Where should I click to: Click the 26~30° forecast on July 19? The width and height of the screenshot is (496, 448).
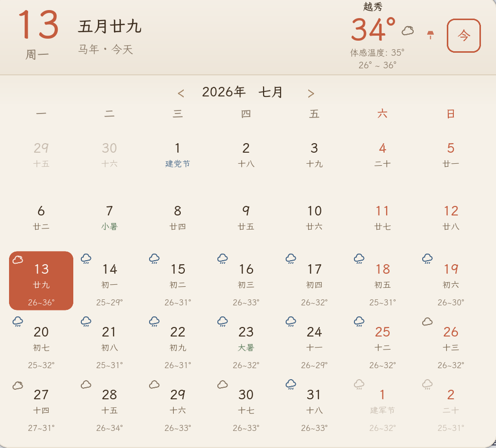451,302
